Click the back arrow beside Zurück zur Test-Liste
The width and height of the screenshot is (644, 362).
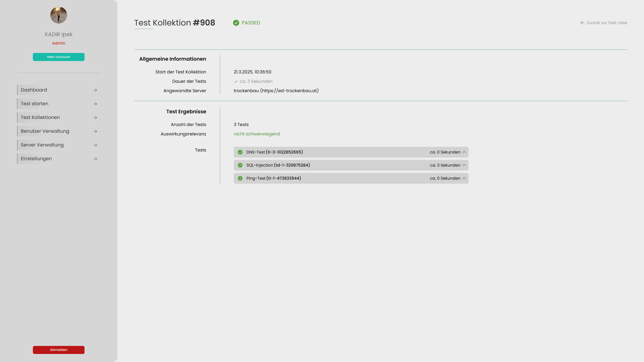pos(582,23)
